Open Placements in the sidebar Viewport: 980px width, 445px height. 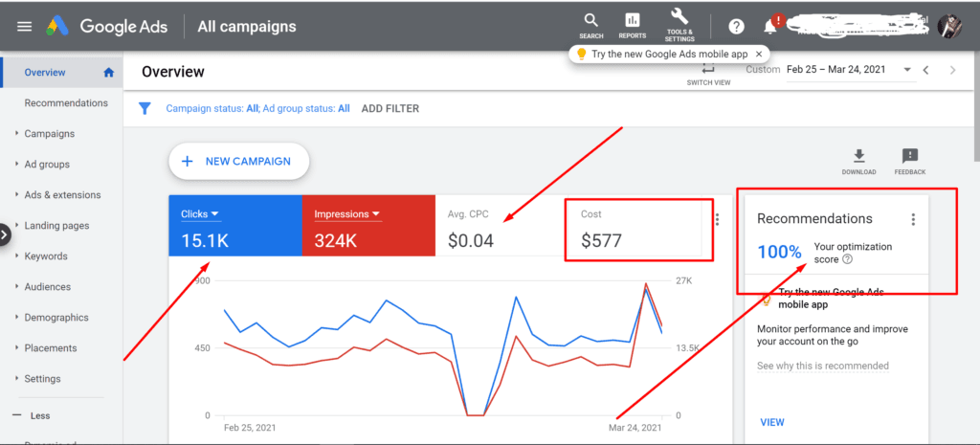(51, 348)
